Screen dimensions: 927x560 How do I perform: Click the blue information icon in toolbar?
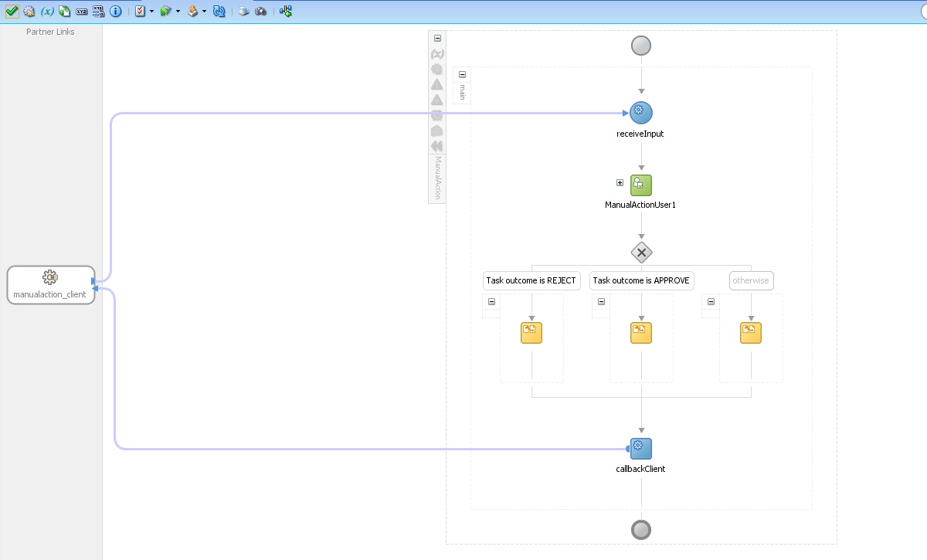(115, 11)
